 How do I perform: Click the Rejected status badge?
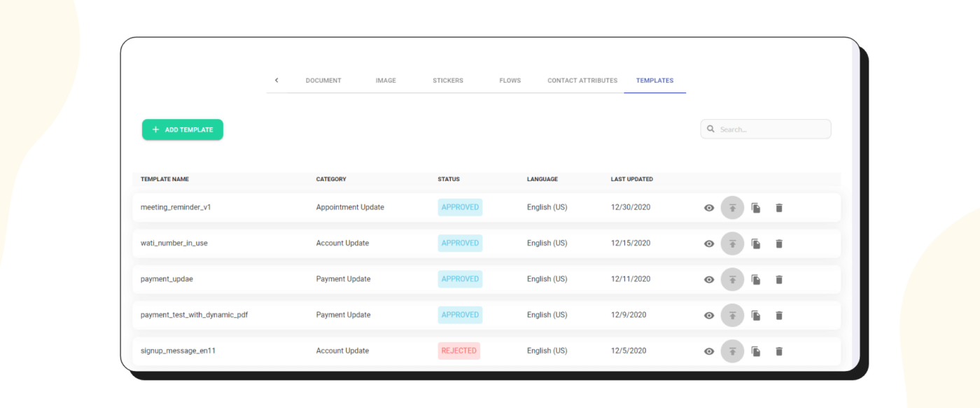459,351
